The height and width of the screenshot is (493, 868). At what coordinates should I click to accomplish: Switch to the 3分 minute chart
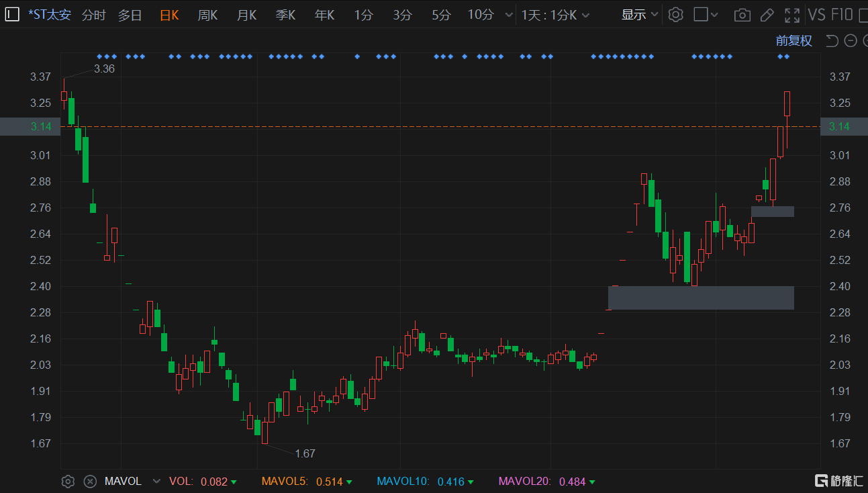point(402,15)
